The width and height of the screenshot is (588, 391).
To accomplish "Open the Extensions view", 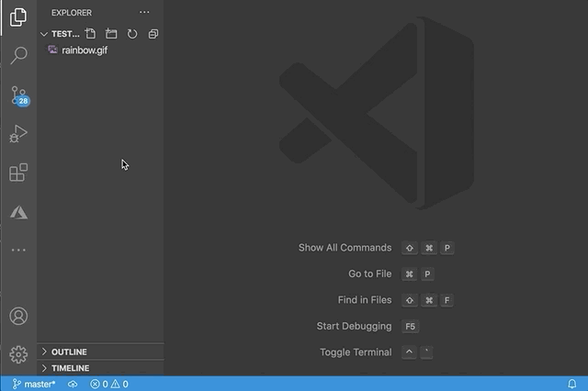I will 18,173.
